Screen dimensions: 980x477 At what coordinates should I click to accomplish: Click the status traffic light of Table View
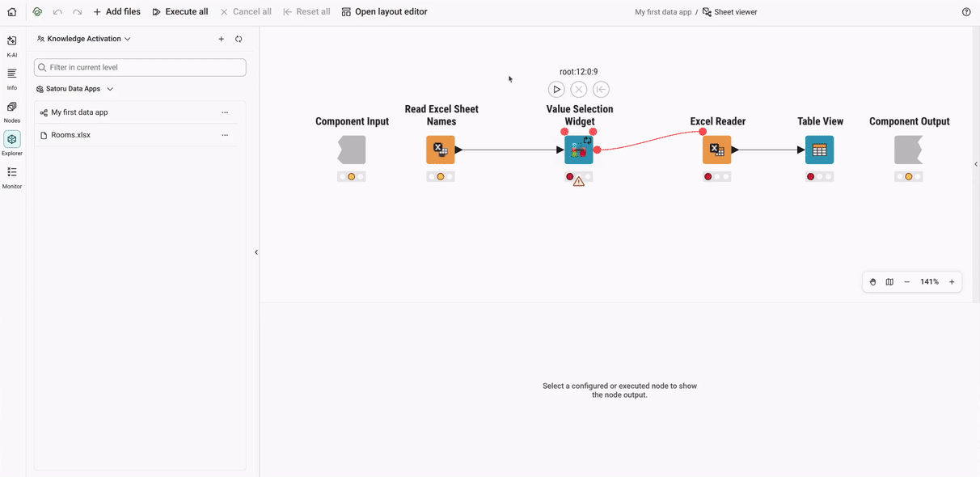(819, 176)
